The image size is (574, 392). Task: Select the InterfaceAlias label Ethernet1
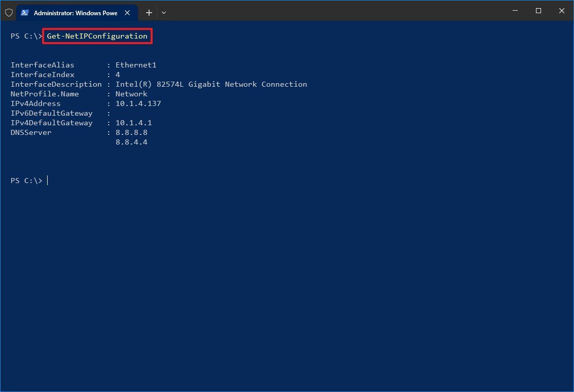(136, 65)
